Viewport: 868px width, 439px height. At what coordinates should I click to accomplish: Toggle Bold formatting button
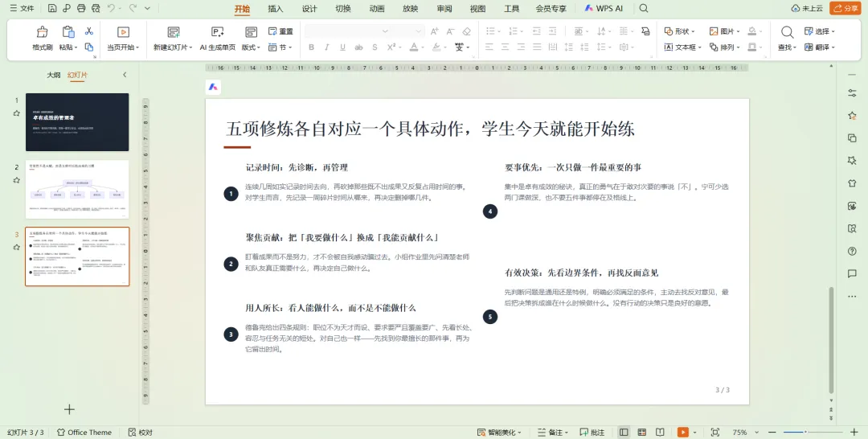coord(312,47)
